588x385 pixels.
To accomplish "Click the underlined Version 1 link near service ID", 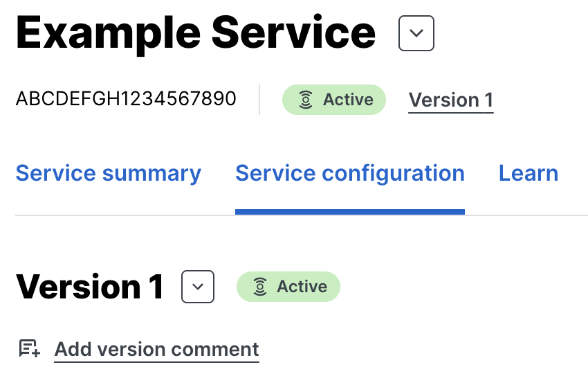I will (x=451, y=100).
